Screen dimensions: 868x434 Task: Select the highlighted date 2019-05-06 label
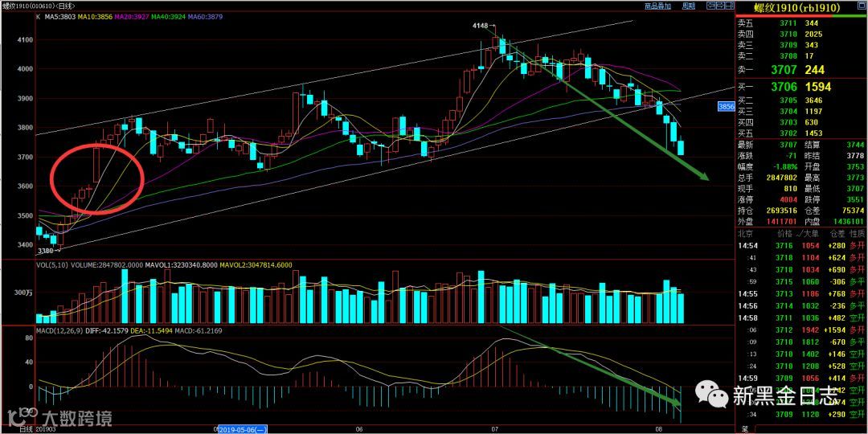tap(243, 429)
